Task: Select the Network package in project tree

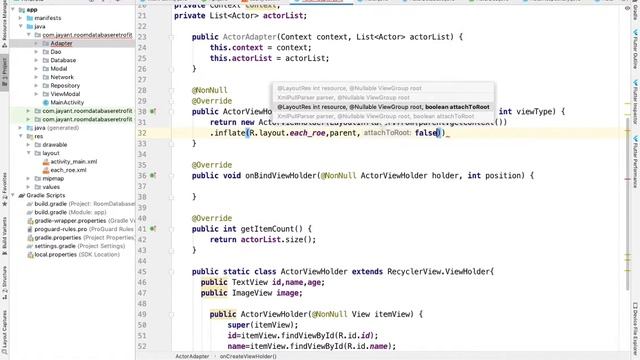Action: 62,77
